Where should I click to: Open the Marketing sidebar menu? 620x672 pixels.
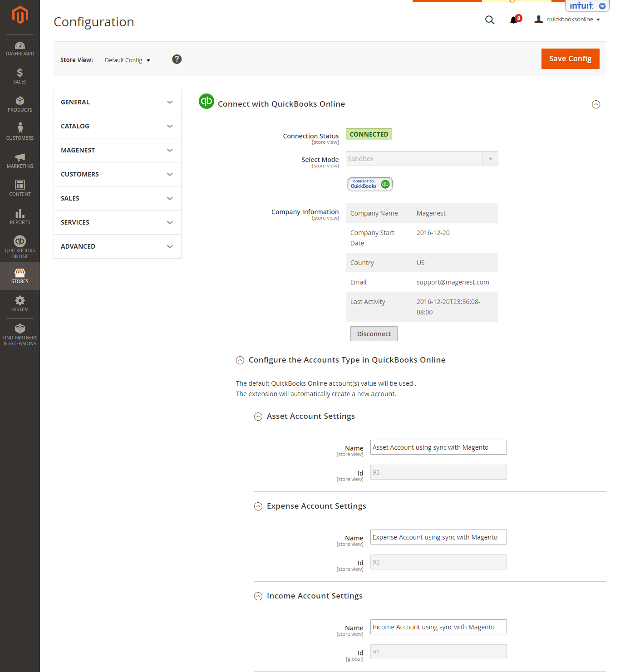20,161
